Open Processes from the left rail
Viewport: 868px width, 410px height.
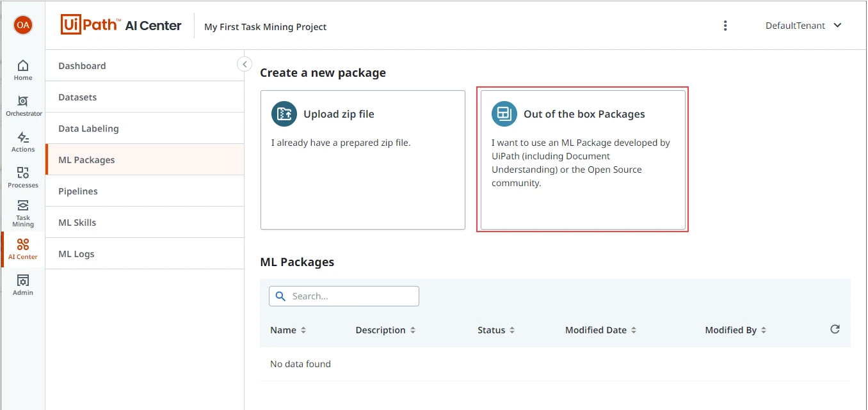point(23,178)
